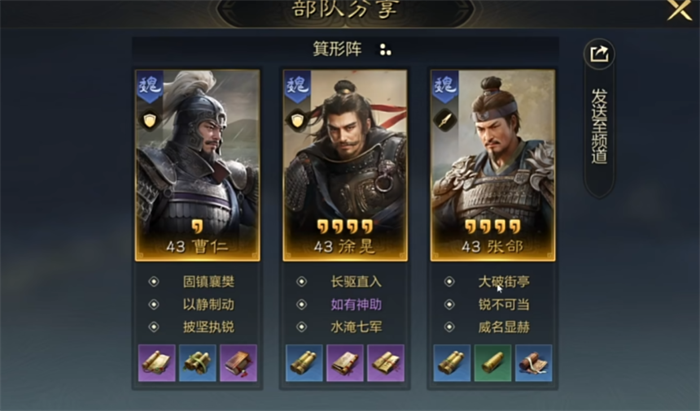Open 徐晃's middle purple book item
The width and height of the screenshot is (700, 411).
(345, 363)
